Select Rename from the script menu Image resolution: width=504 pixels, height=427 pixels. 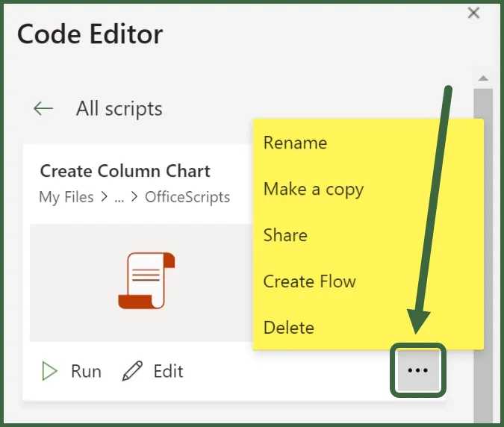pos(295,143)
